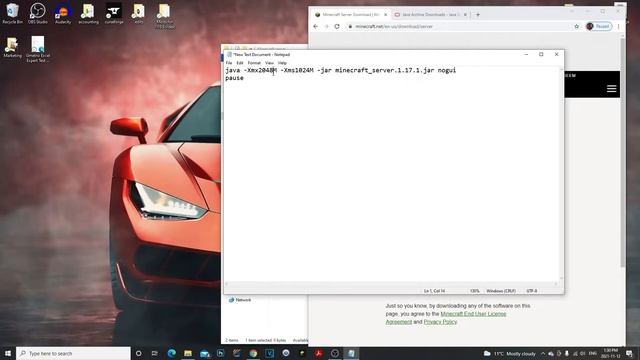
Task: Switch to OBS Studio on the taskbar
Action: pyautogui.click(x=335, y=353)
